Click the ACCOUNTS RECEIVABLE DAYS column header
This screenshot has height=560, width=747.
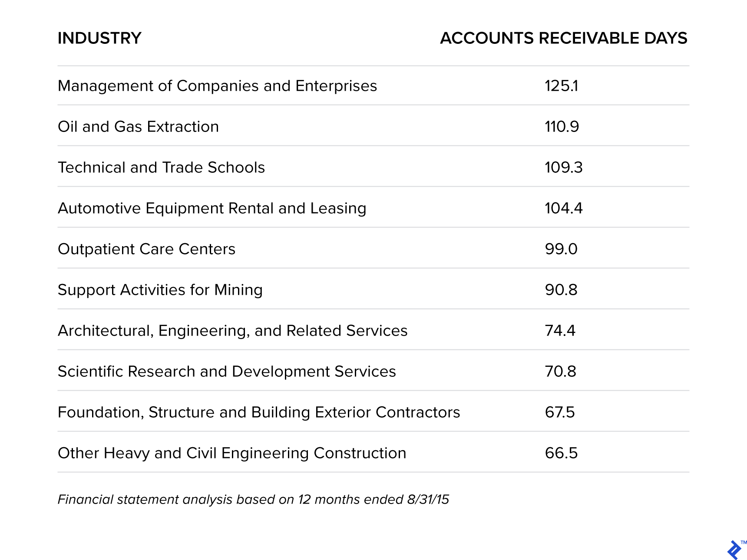click(563, 38)
